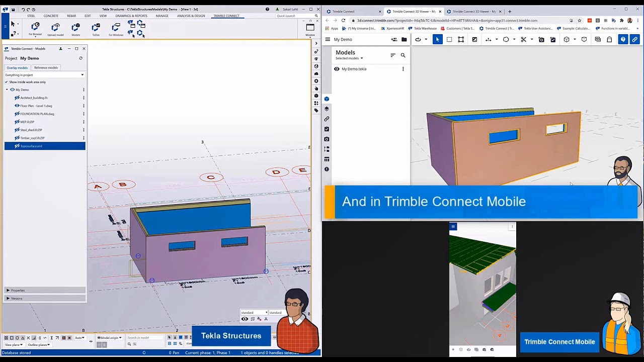Open the gear settings icon in Tekla side pane
Image resolution: width=644 pixels, height=362 pixels.
pyautogui.click(x=316, y=81)
